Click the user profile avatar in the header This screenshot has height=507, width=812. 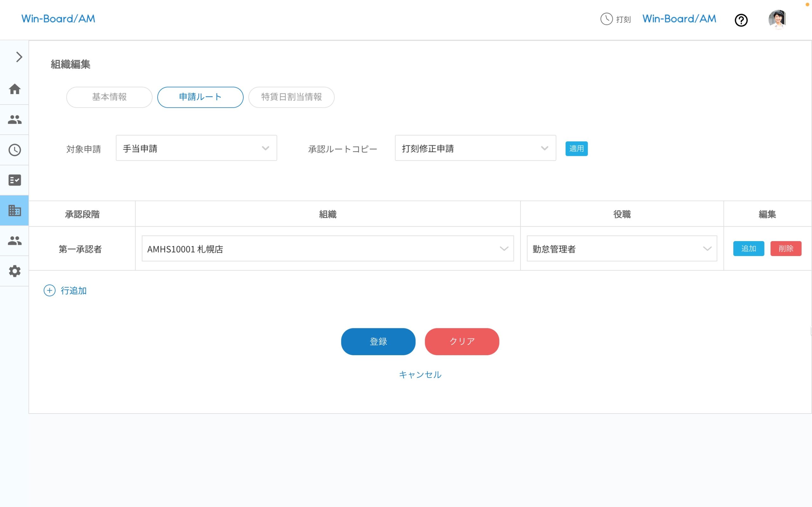(778, 19)
